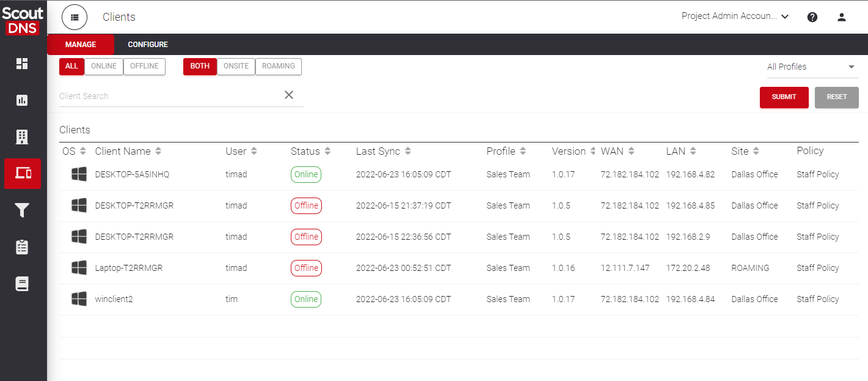Screen dimensions: 868x381
Task: Expand the All Profiles dropdown
Action: [812, 67]
